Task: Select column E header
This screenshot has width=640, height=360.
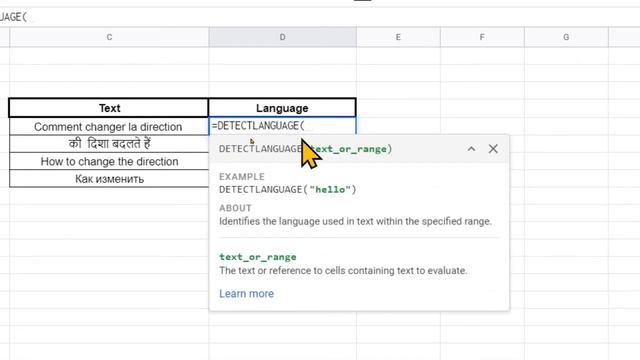Action: (x=398, y=37)
